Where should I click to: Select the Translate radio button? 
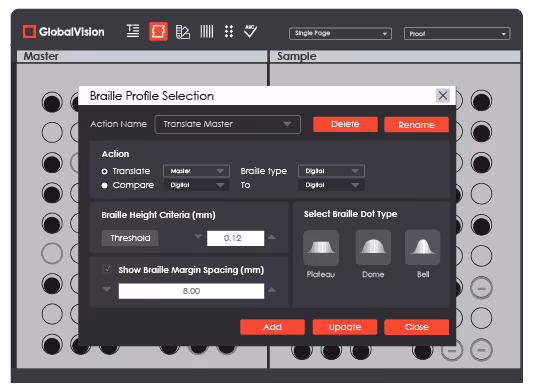pyautogui.click(x=105, y=171)
